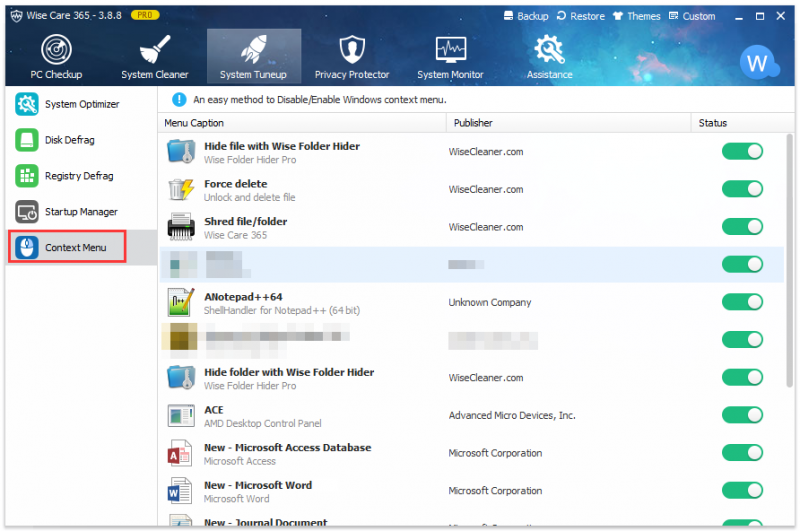Click the System Optimizer sidebar icon
The image size is (800, 531).
[x=27, y=104]
